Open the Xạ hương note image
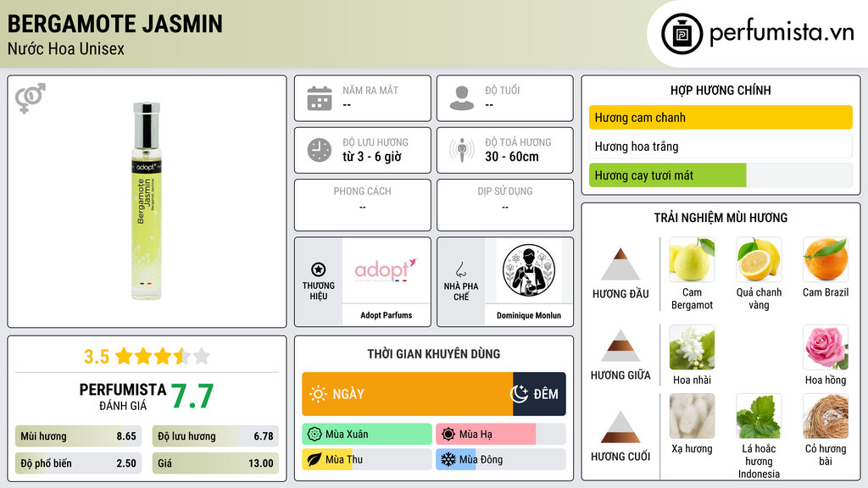The height and width of the screenshot is (488, 868). pyautogui.click(x=692, y=416)
